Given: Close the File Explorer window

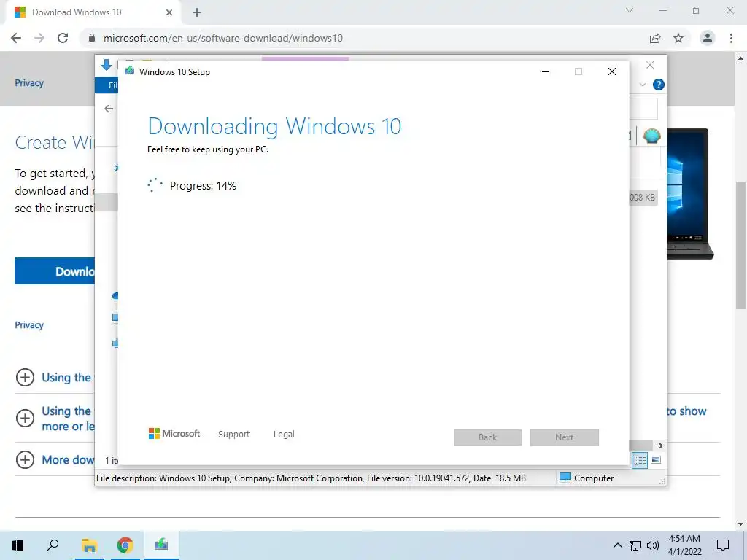Looking at the screenshot, I should [650, 65].
